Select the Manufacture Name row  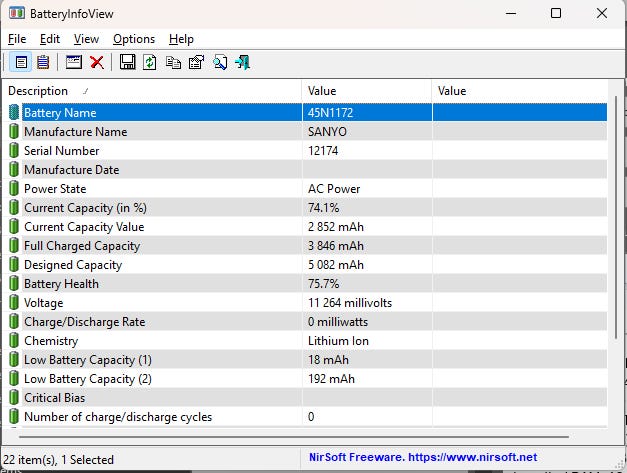(x=75, y=132)
